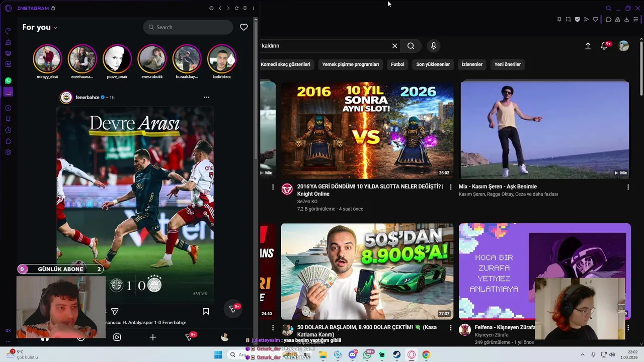Screen dimensions: 644x362
Task: Open the sidebar history clock icon
Action: click(x=8, y=130)
